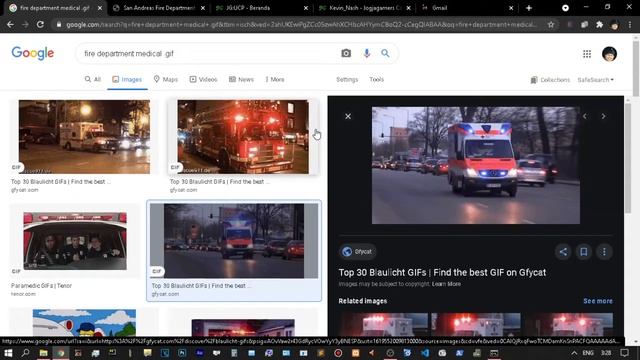
Task: Start voice search with the microphone icon
Action: [367, 53]
